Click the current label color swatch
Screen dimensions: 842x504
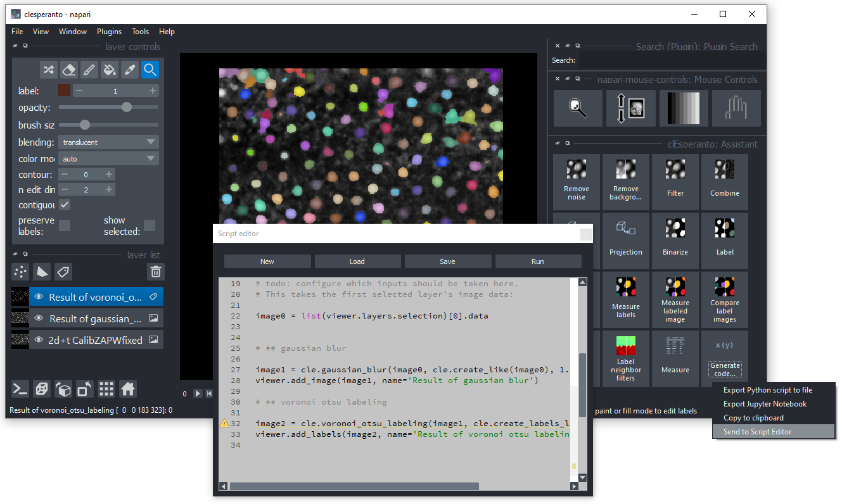tap(65, 91)
